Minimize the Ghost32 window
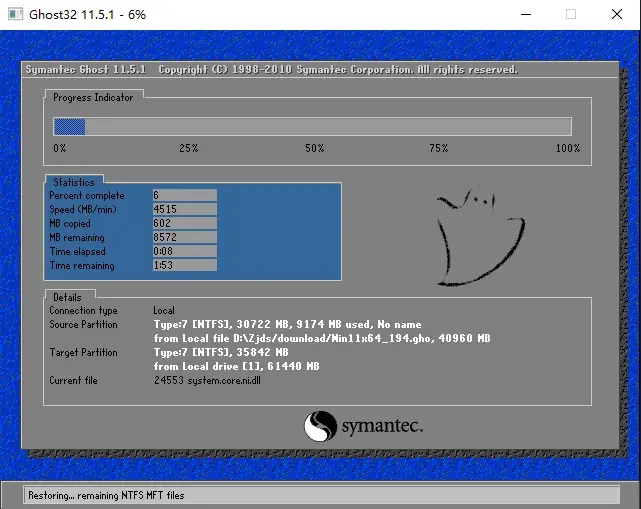Viewport: 641px width, 509px height. click(526, 14)
